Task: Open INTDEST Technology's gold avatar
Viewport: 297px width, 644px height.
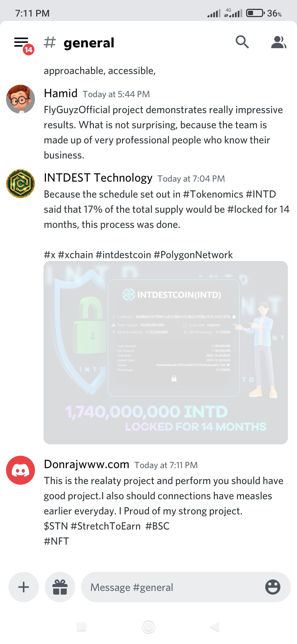Action: point(21,184)
